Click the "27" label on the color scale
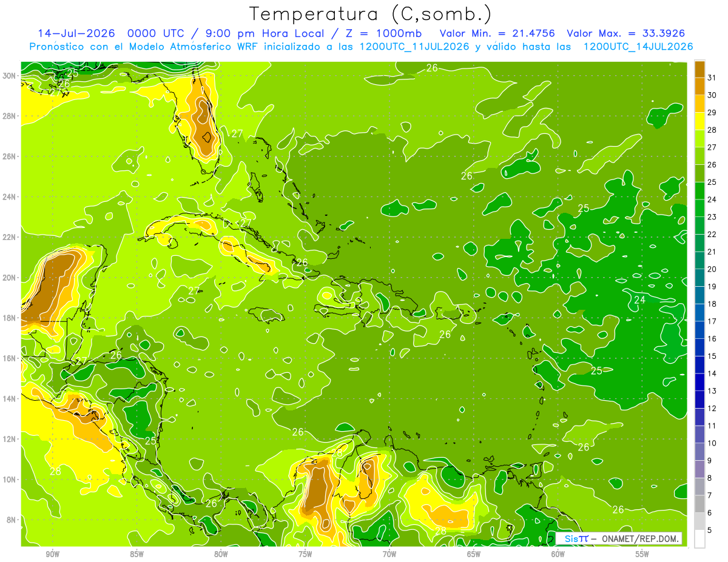The width and height of the screenshot is (728, 562). click(712, 147)
